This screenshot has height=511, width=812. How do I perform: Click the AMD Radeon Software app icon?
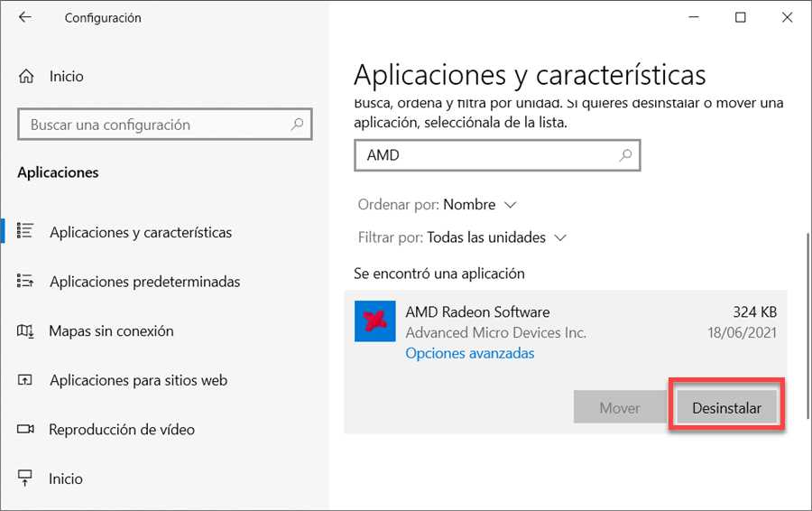click(x=375, y=321)
